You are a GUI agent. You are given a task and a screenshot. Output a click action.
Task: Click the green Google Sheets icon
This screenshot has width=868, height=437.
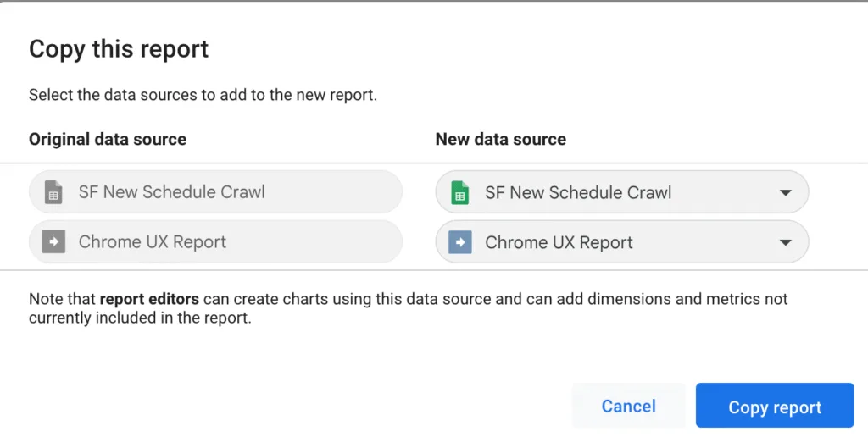tap(460, 192)
